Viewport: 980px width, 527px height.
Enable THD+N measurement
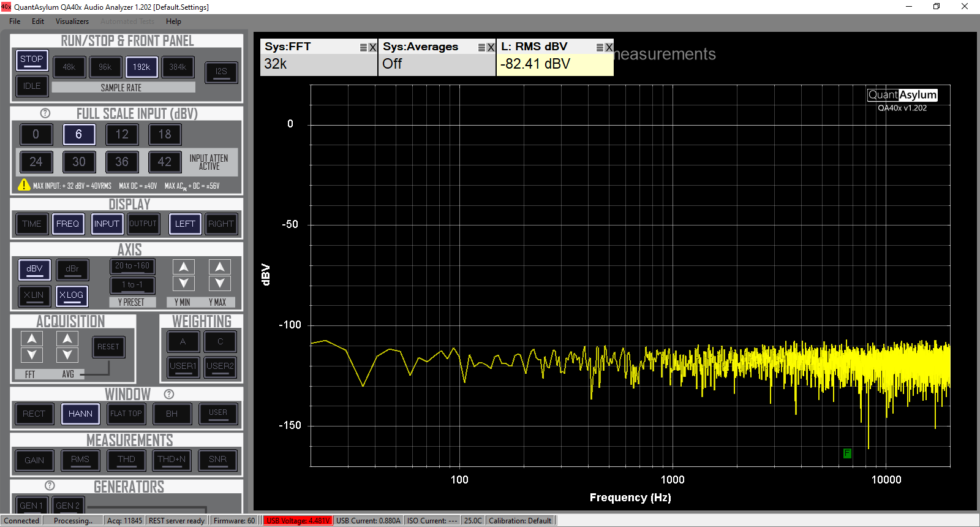coord(171,460)
